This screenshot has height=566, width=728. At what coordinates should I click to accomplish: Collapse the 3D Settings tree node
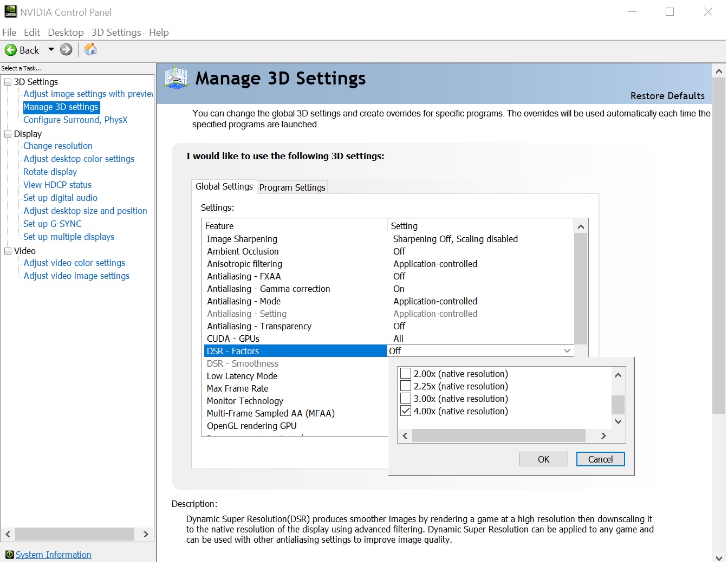point(8,82)
